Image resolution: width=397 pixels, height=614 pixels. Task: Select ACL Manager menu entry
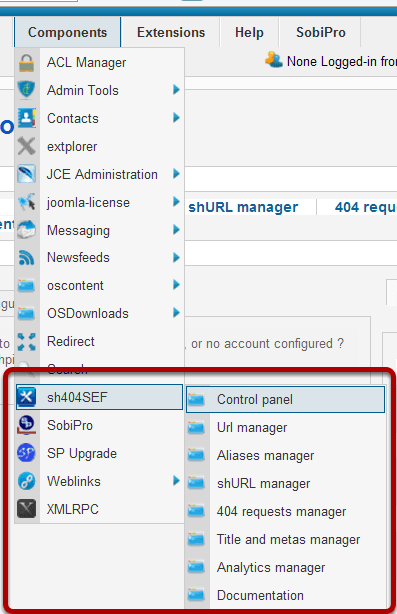99,62
